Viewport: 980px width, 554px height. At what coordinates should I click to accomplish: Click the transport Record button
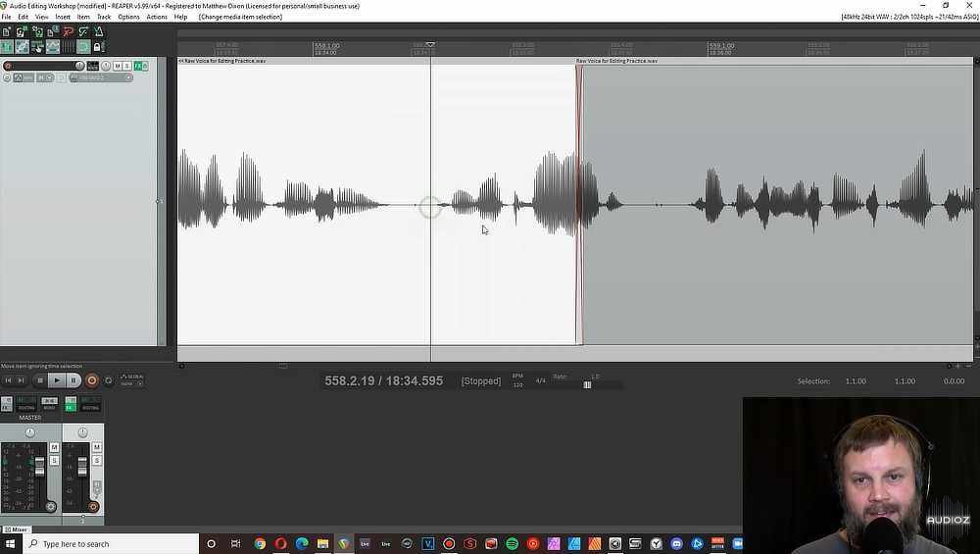pyautogui.click(x=92, y=380)
